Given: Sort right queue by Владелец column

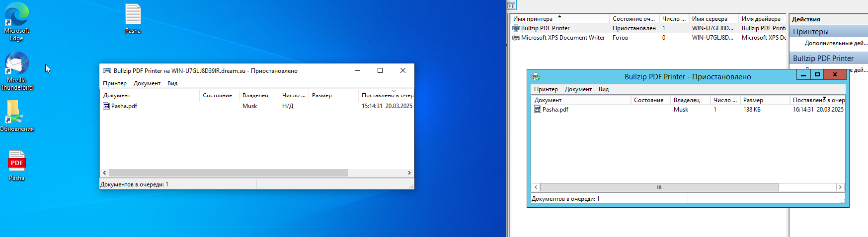Looking at the screenshot, I should click(690, 100).
